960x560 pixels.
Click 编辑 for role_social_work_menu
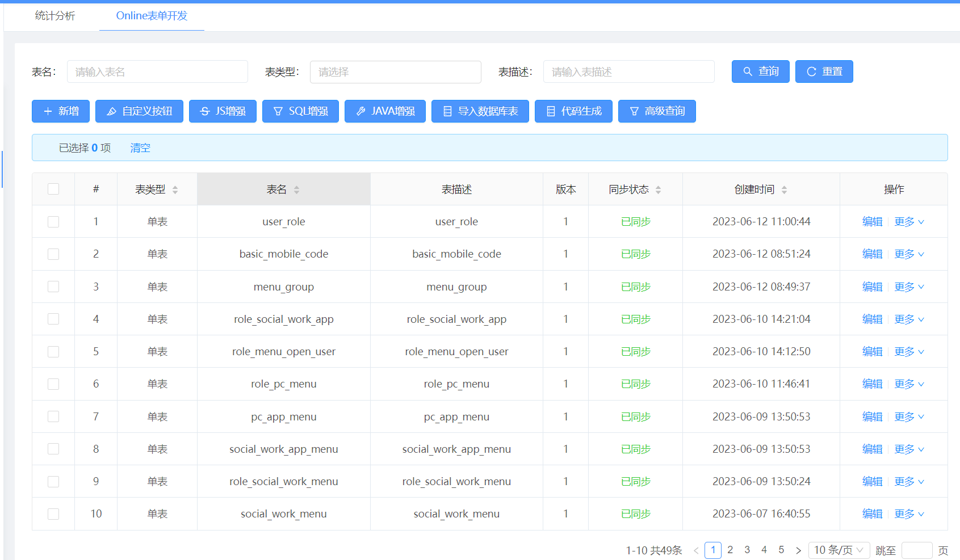(x=872, y=482)
